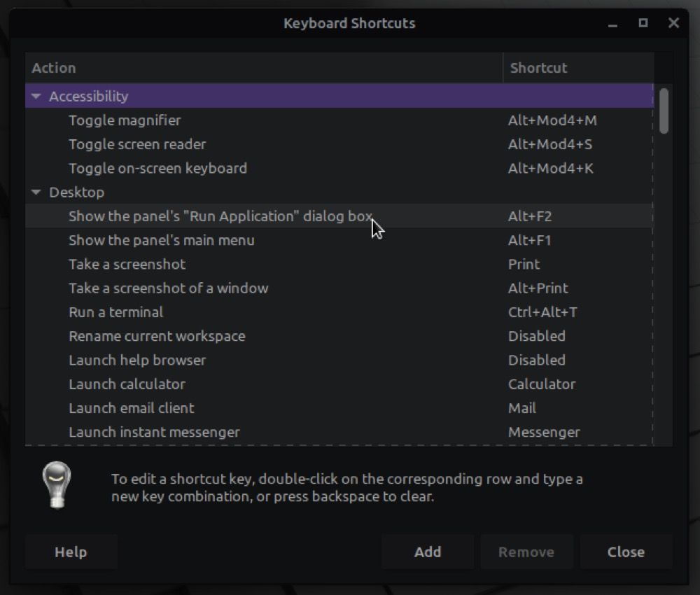The width and height of the screenshot is (700, 595).
Task: Sort by the Action column header
Action: (x=263, y=68)
